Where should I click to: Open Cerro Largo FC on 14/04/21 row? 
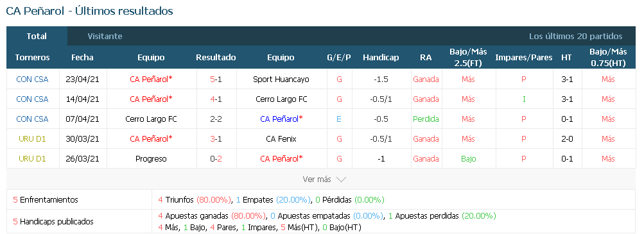[281, 99]
